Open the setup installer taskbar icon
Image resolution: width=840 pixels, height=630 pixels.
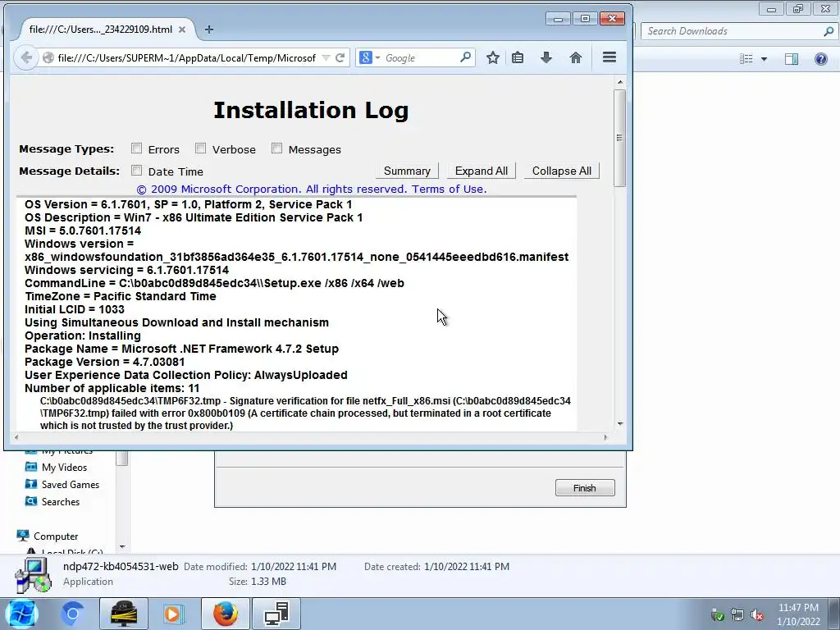point(276,614)
